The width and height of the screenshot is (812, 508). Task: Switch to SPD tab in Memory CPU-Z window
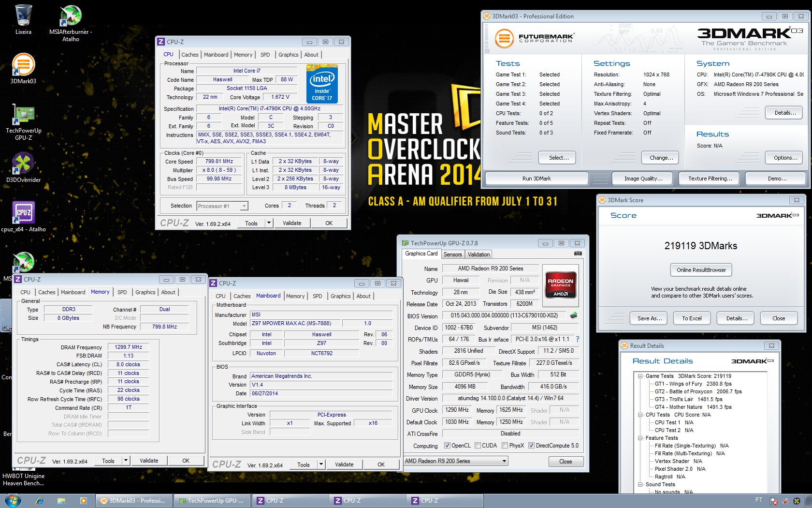(122, 292)
